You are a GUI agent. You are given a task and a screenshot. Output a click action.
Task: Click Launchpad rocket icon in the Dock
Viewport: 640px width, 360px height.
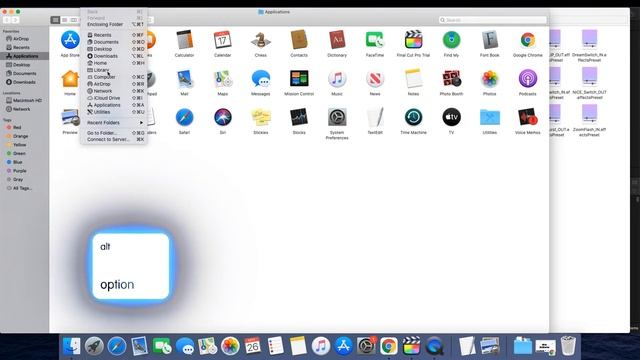pyautogui.click(x=94, y=346)
